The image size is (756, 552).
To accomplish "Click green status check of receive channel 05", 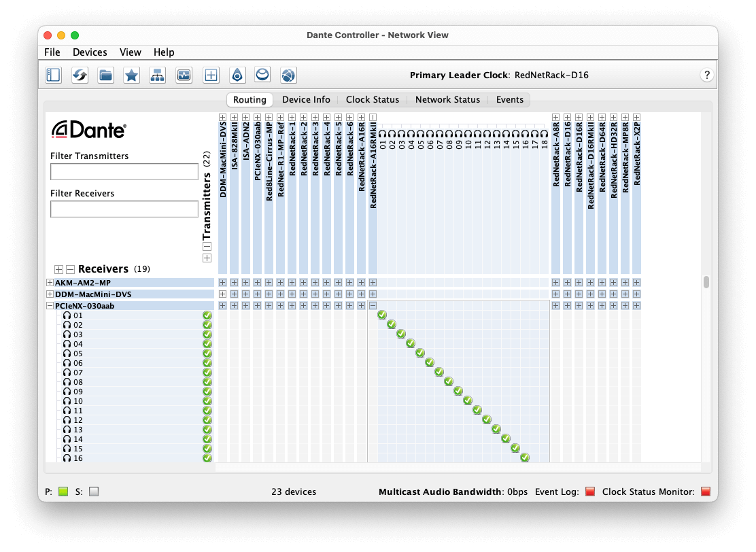I will click(x=207, y=353).
